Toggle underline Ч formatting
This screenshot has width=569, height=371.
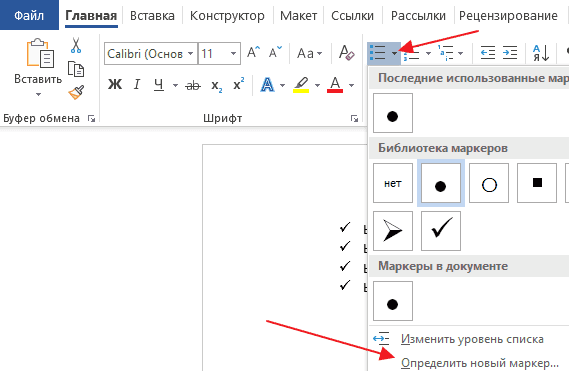pyautogui.click(x=159, y=85)
